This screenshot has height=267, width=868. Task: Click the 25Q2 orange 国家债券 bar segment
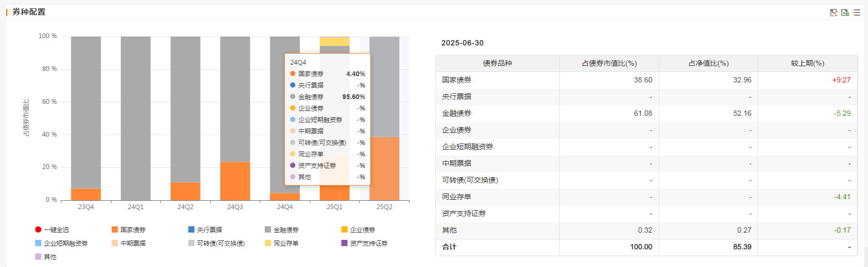pos(384,168)
